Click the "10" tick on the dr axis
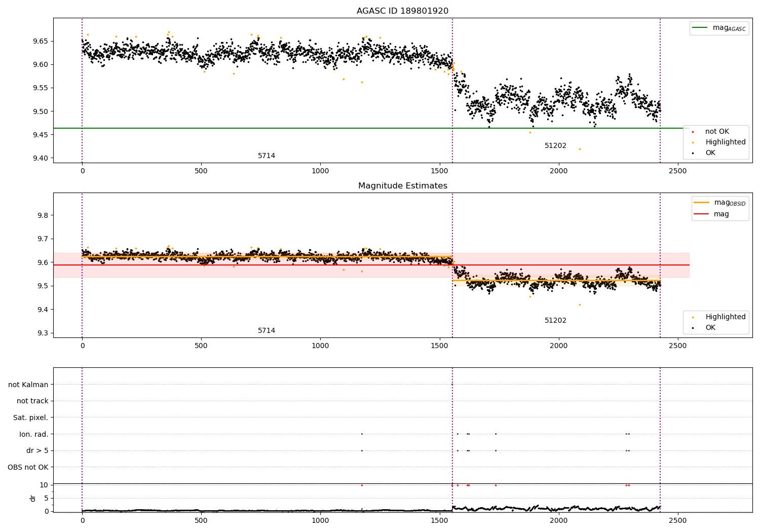 coord(44,485)
